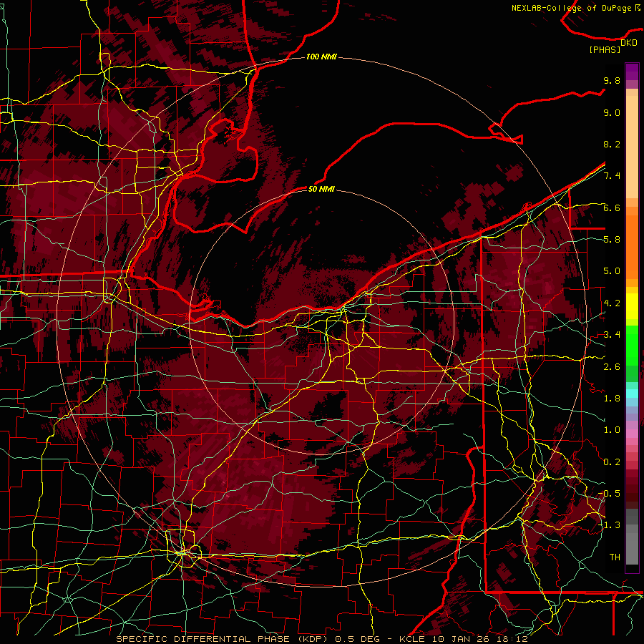Click the 1.0 value on the color scale
This screenshot has width=644, height=644.
tap(612, 430)
